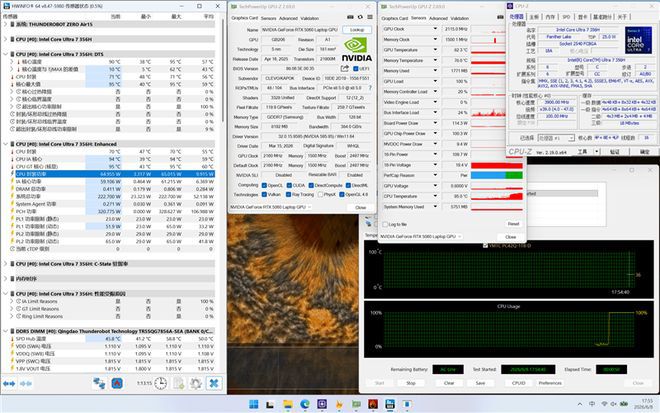Open GPU Temperature sensor dropdown arrow

[x=435, y=50]
